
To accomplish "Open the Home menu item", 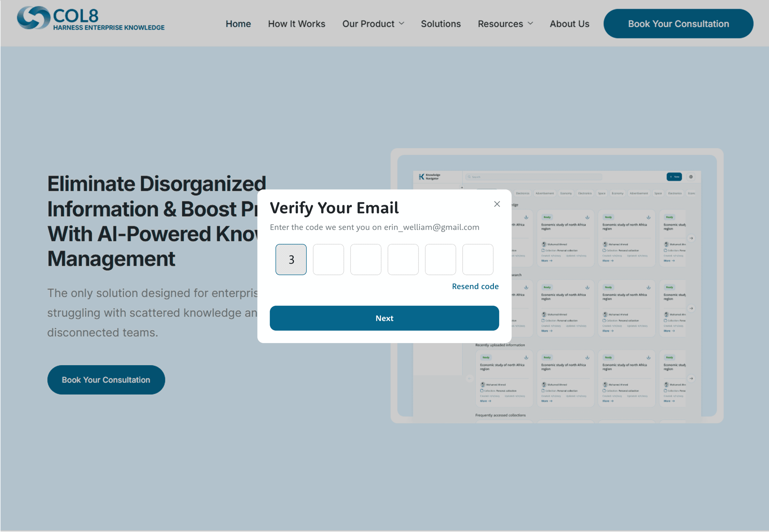I will click(x=238, y=24).
